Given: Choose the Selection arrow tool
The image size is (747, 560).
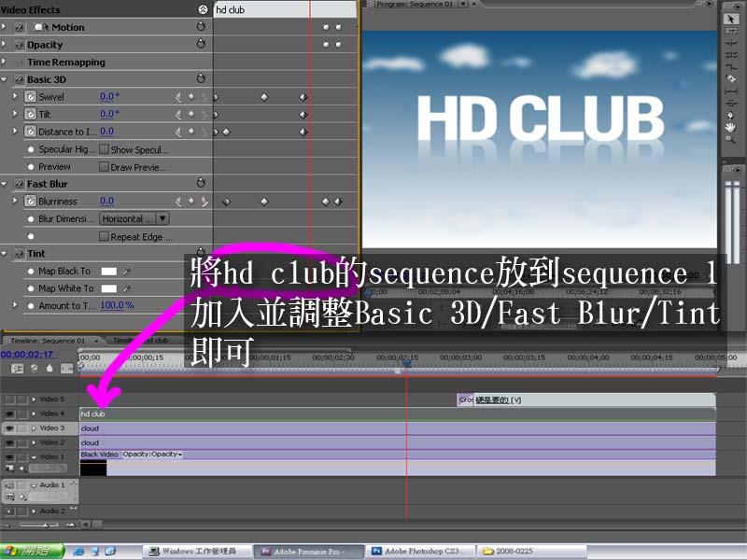Looking at the screenshot, I should coord(732,19).
